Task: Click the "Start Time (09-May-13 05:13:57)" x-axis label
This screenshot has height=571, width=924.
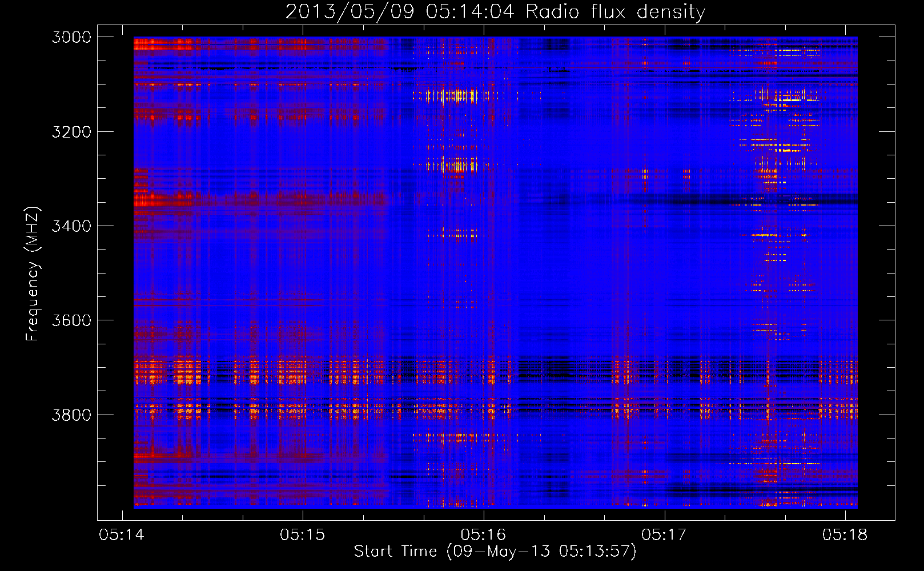Action: pyautogui.click(x=495, y=552)
